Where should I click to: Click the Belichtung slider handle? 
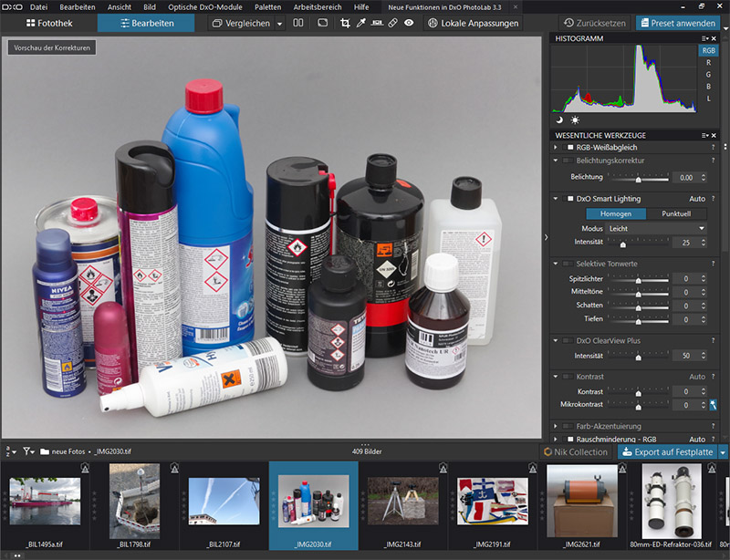pos(639,179)
